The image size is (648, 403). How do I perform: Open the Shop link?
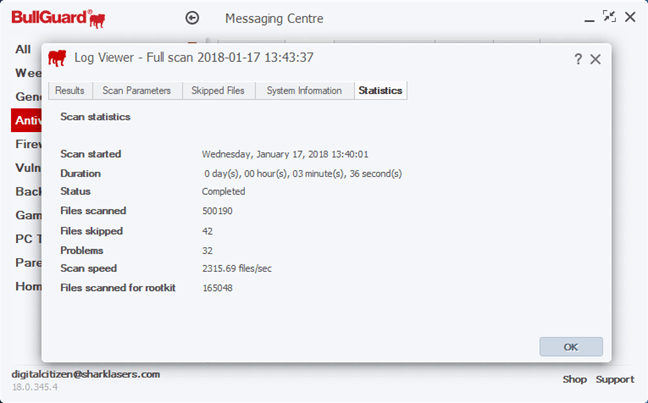pos(574,379)
